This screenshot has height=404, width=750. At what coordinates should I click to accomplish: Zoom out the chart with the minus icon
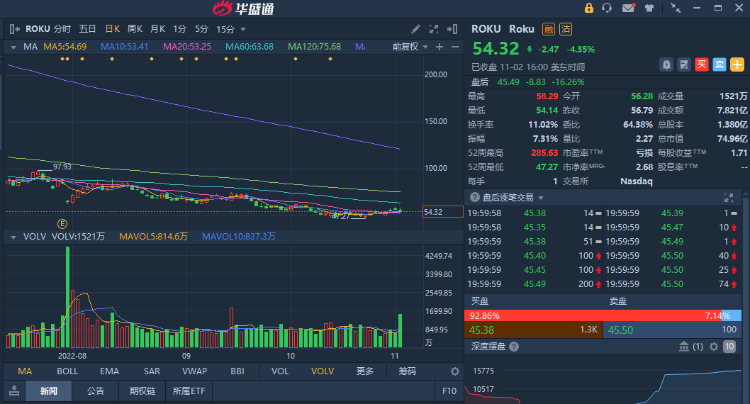pyautogui.click(x=455, y=47)
